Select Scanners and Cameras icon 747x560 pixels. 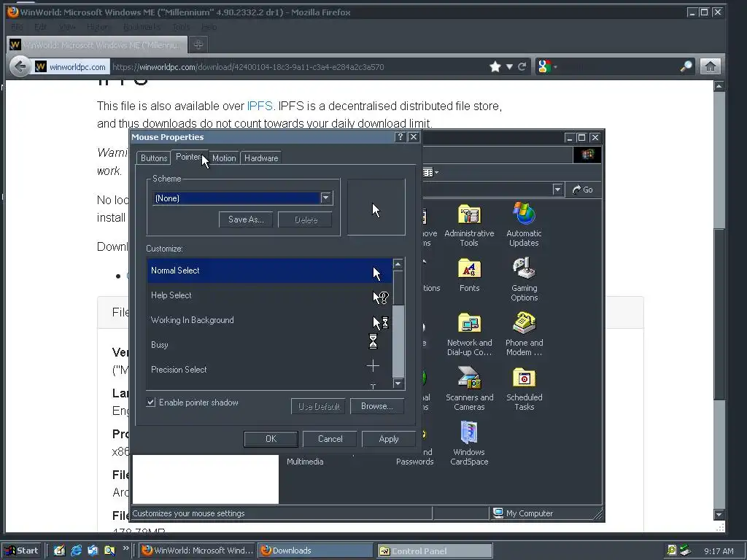(469, 389)
